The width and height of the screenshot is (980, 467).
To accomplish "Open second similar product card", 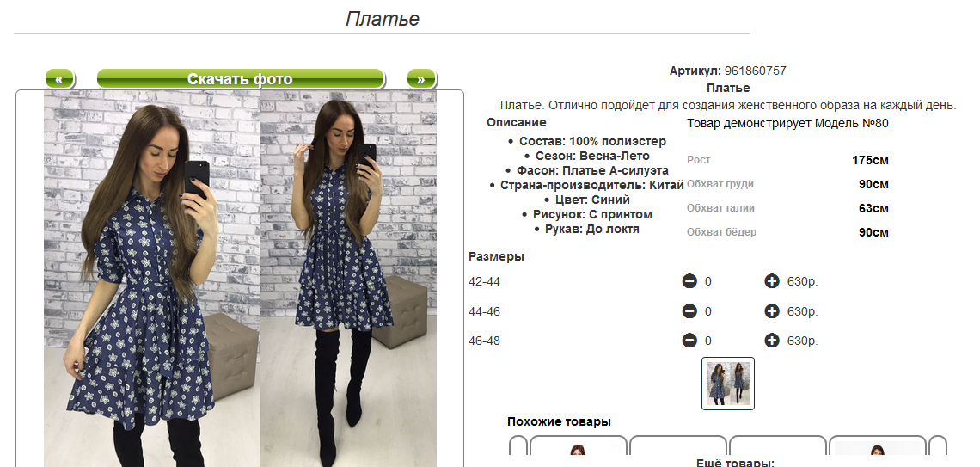I will tap(678, 445).
